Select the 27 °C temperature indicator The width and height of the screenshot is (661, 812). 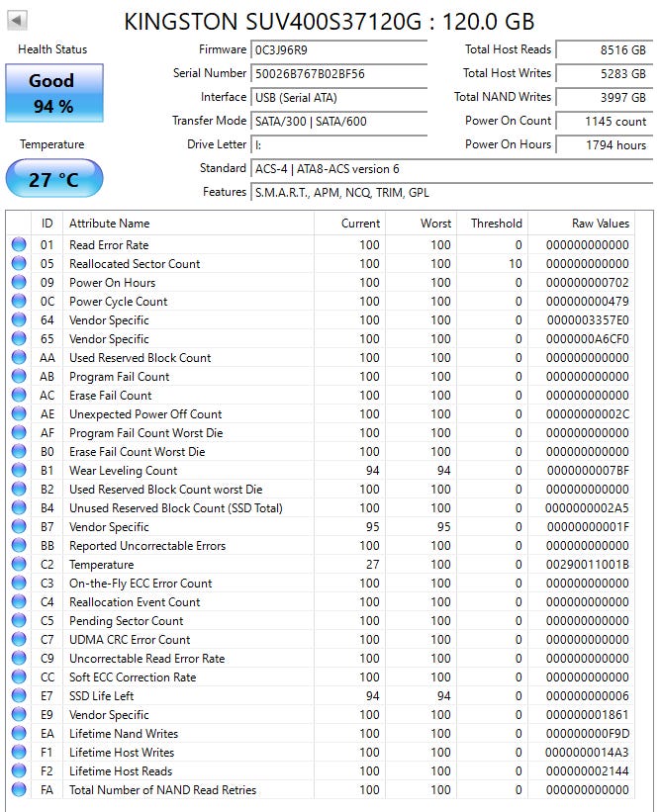click(54, 179)
